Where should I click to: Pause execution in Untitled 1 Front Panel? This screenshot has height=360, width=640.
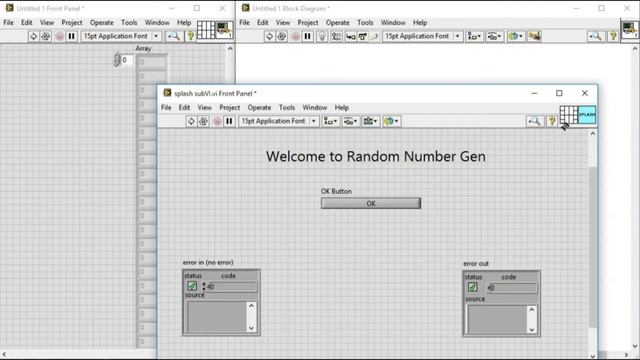coord(71,36)
